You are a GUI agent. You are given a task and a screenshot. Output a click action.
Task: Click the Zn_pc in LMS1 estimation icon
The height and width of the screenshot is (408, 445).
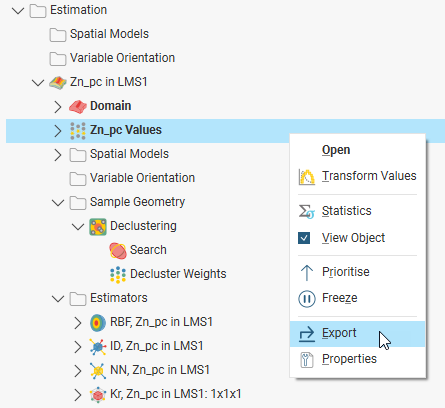[x=58, y=82]
